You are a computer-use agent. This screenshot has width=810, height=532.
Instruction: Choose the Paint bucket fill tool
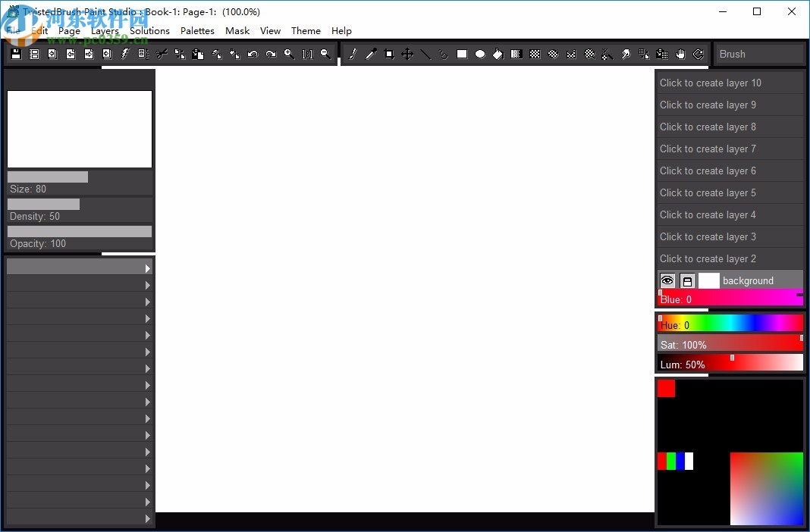tap(498, 54)
